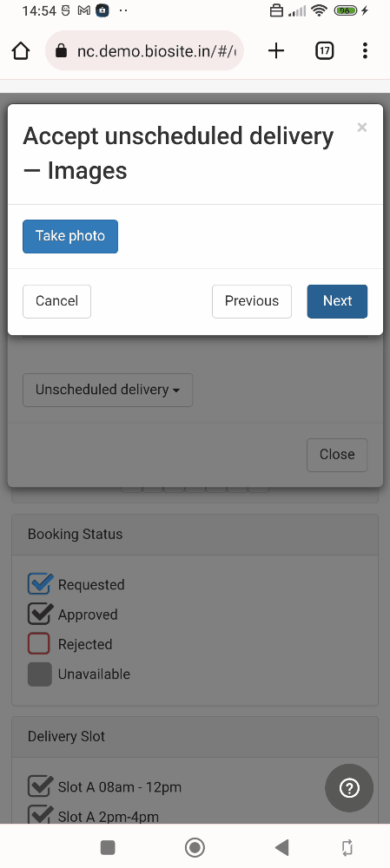This screenshot has height=868, width=390.
Task: Tap the screen rotation icon in navigation bar
Action: pos(347,847)
